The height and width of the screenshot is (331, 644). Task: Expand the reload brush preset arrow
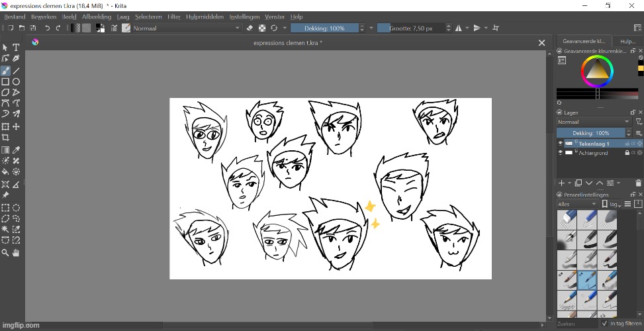click(284, 28)
